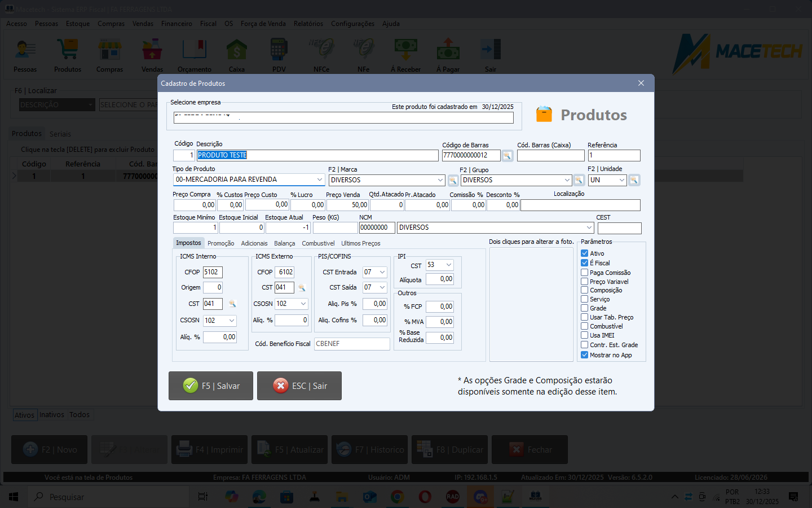Click the Unidade lookup magnifier icon

[634, 181]
